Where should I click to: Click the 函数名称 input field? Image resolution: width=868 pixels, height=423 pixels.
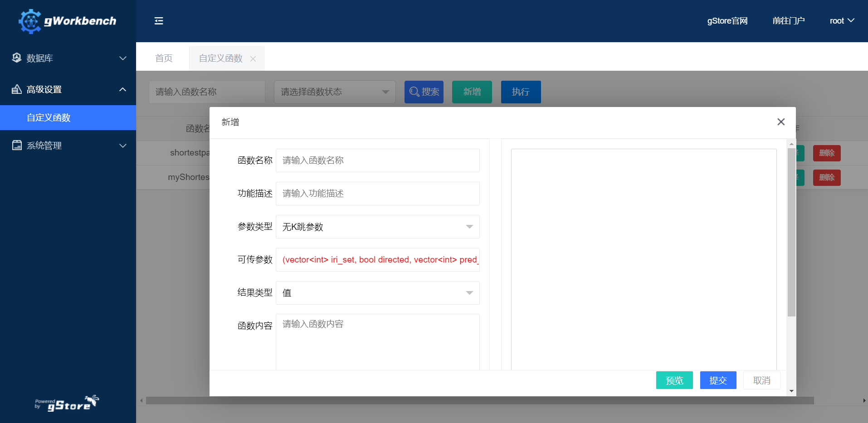pyautogui.click(x=377, y=160)
